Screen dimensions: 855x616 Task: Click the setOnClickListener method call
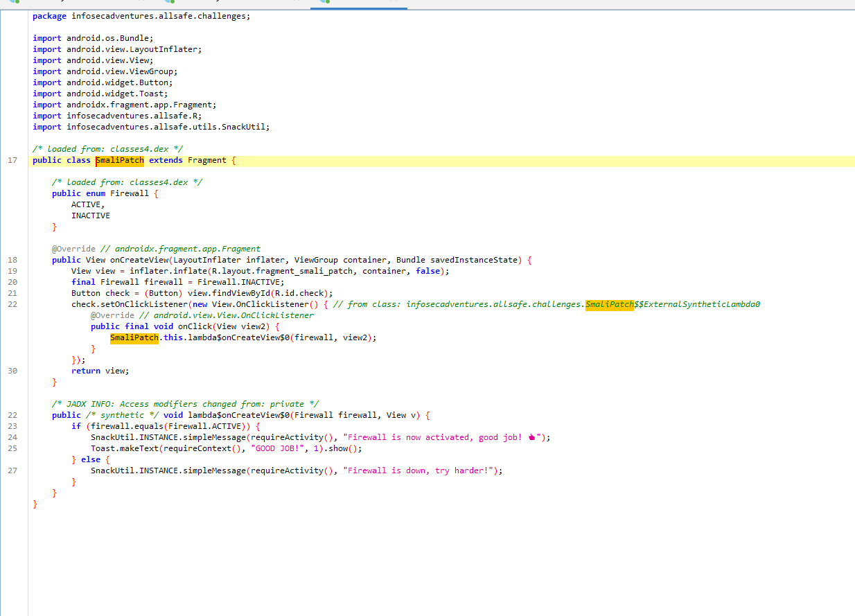(141, 304)
